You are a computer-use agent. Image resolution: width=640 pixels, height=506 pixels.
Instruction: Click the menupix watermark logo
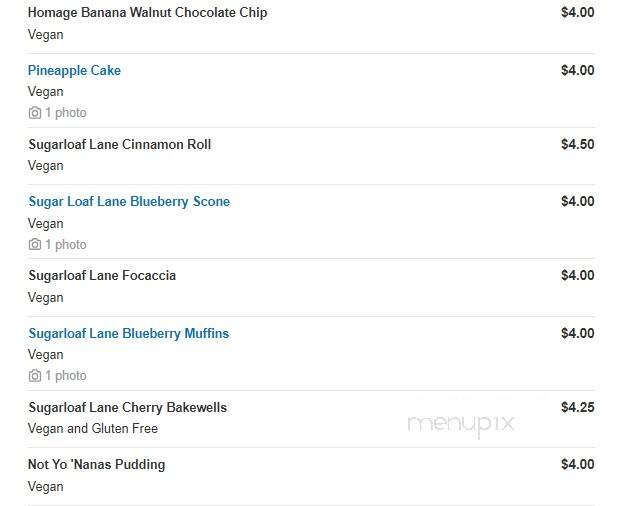[461, 424]
